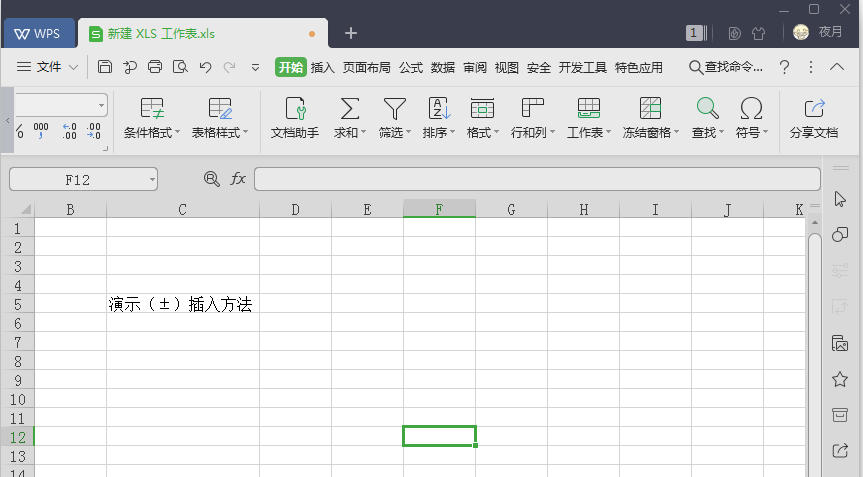Switch to Page Layout (页面布局) tab
The height and width of the screenshot is (477, 863).
[x=367, y=68]
